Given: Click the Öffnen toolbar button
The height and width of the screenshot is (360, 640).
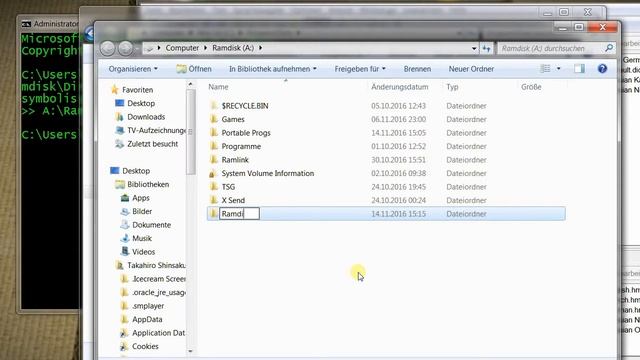Looking at the screenshot, I should [x=194, y=69].
